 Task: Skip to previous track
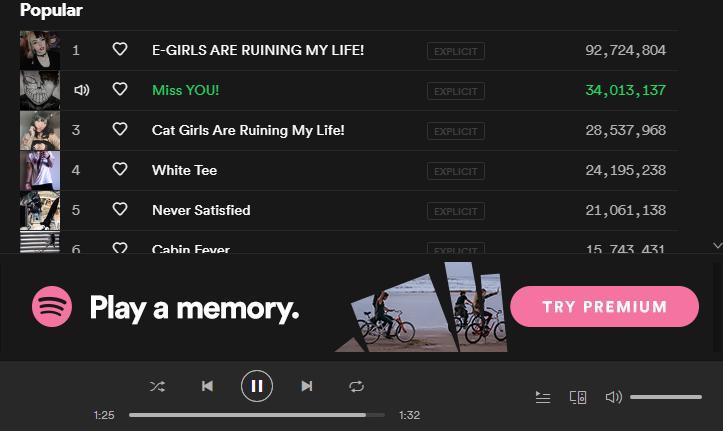coord(207,386)
